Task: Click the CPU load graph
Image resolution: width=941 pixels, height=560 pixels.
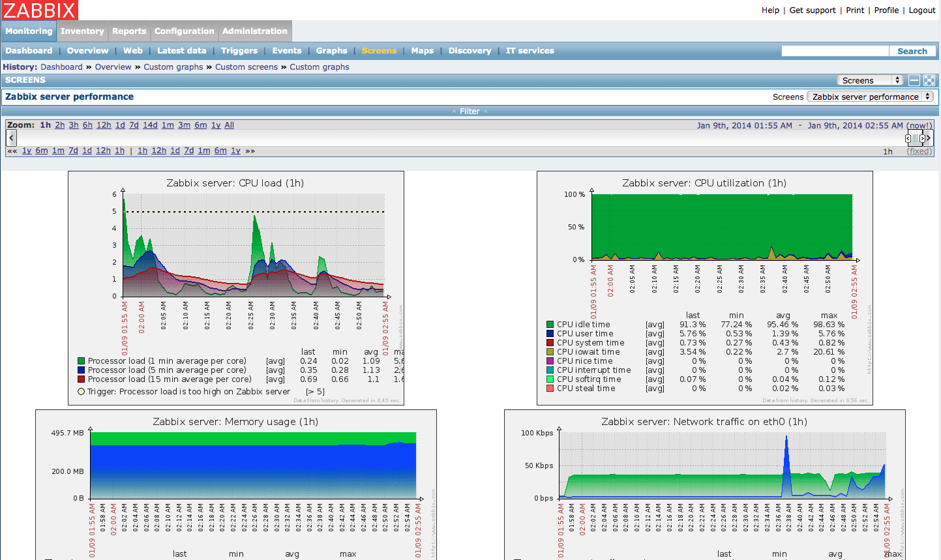Action: 236,288
